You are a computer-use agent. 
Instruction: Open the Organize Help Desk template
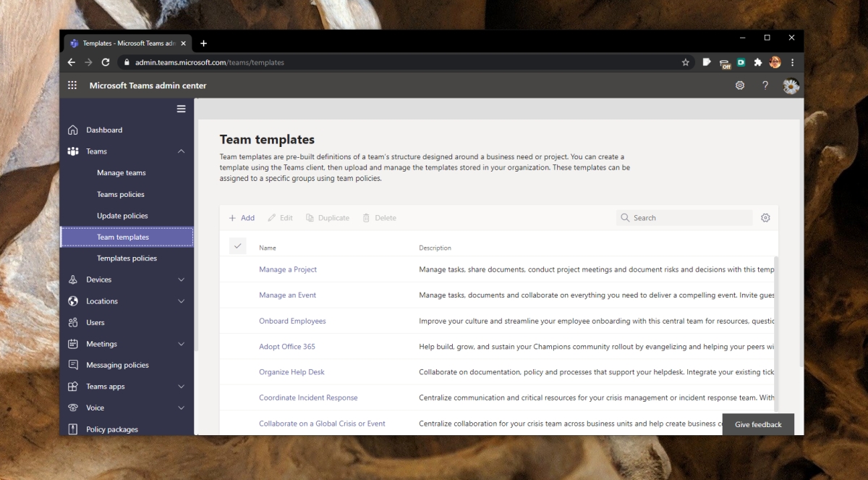point(292,372)
